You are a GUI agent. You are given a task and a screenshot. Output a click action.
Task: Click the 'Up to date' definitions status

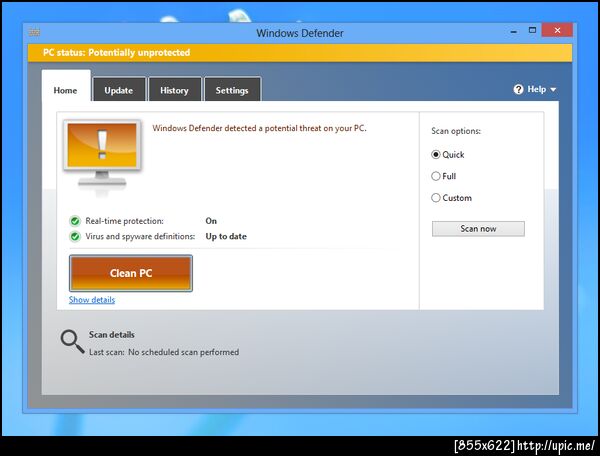(226, 236)
